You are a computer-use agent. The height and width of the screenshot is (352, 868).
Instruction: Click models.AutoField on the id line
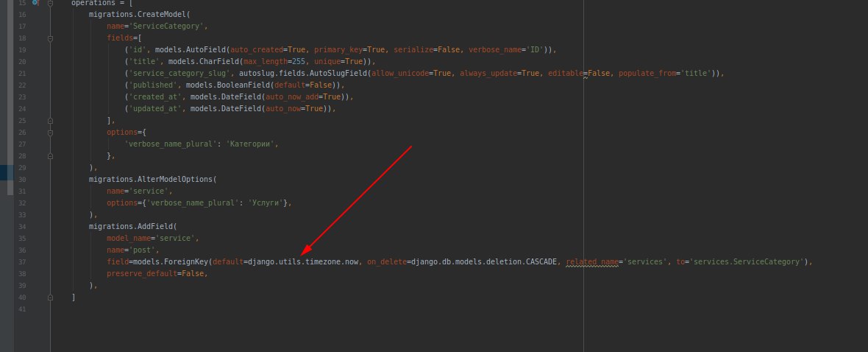[x=190, y=50]
